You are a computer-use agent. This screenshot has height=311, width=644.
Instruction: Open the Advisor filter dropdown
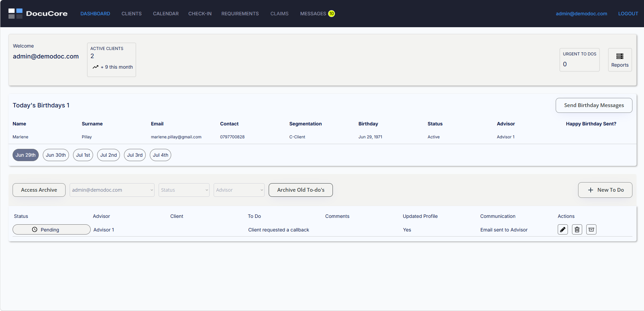click(239, 190)
